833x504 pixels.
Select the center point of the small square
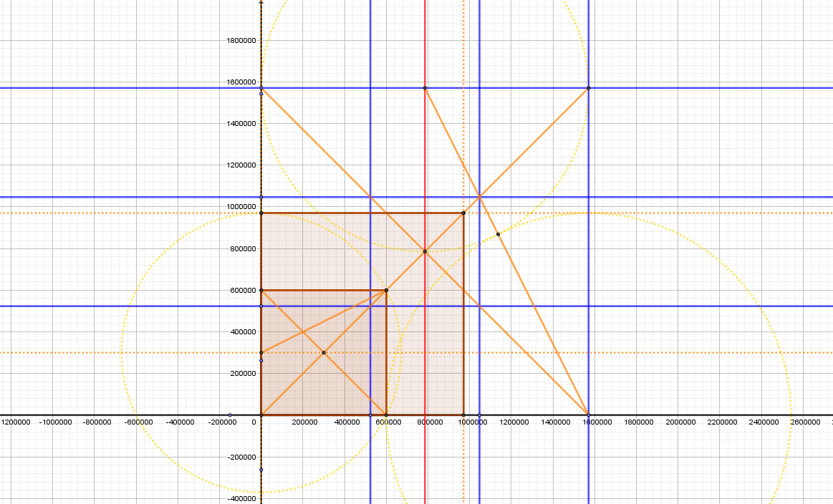click(x=324, y=352)
